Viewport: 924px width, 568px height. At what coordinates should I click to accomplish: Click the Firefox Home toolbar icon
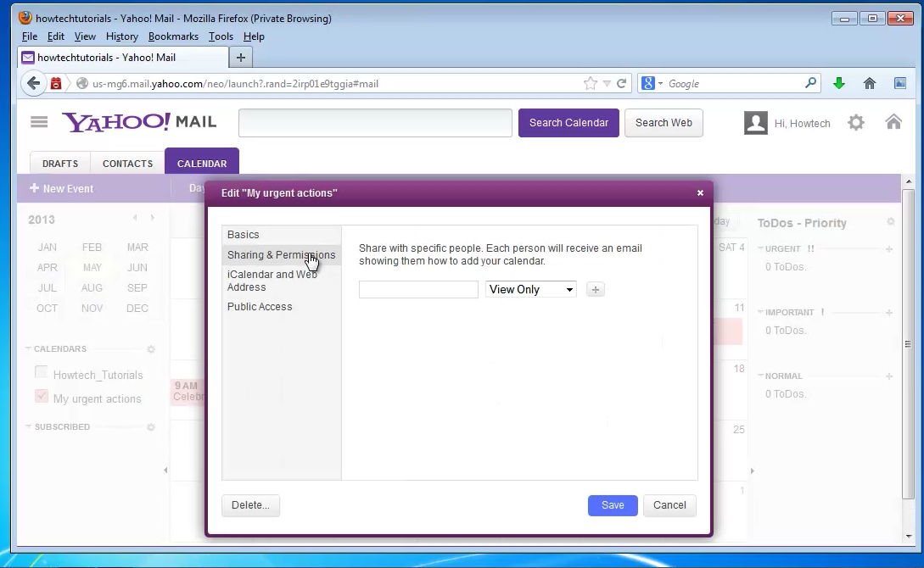[x=870, y=84]
